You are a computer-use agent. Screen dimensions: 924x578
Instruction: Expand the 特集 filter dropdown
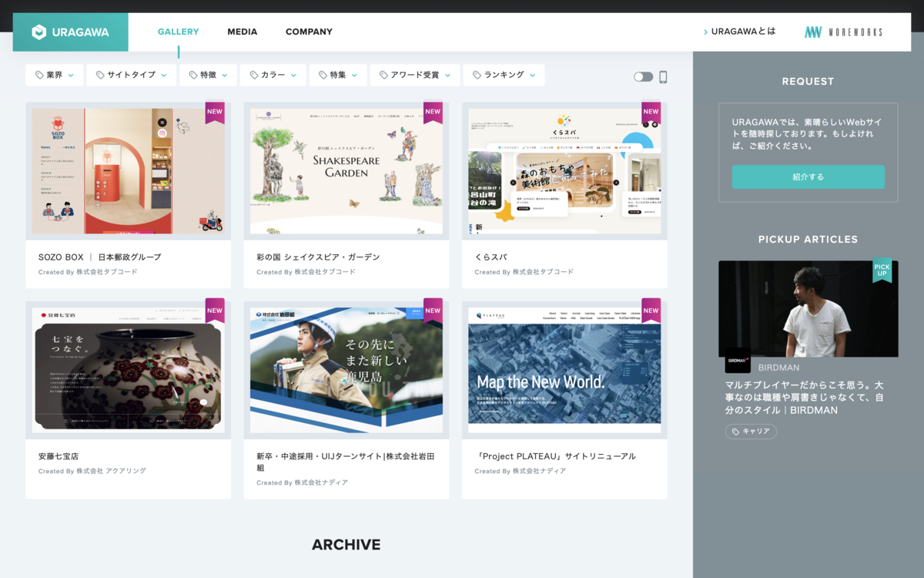pyautogui.click(x=338, y=75)
